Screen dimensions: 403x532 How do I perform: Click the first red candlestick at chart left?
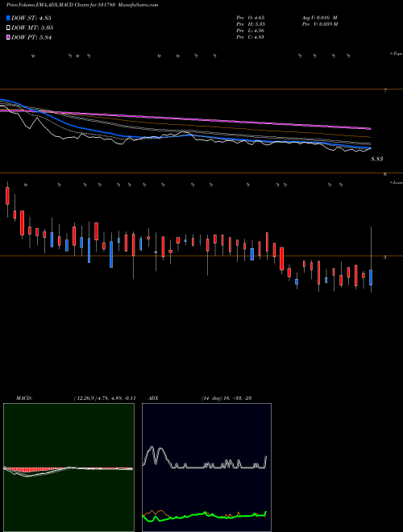pyautogui.click(x=7, y=196)
